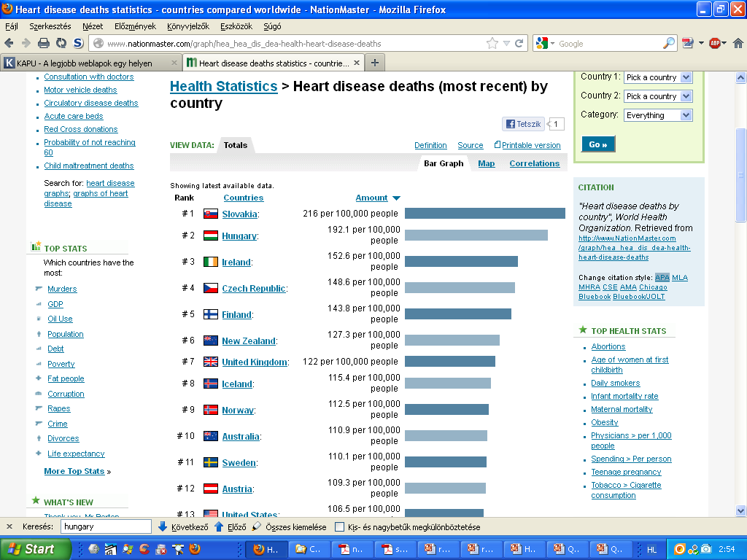Image resolution: width=747 pixels, height=560 pixels.
Task: Open Czech Republic country link
Action: [253, 288]
